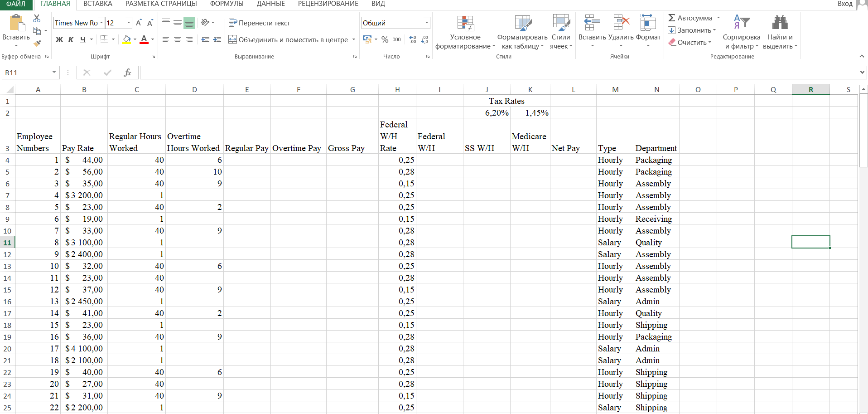868x414 pixels.
Task: Toggle bottom vertical alignment (highlighted)
Action: click(189, 23)
